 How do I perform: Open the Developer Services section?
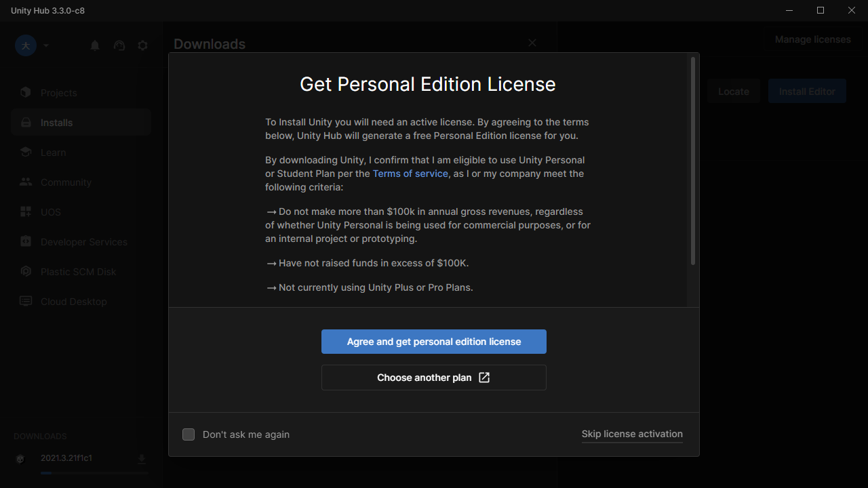tap(83, 242)
